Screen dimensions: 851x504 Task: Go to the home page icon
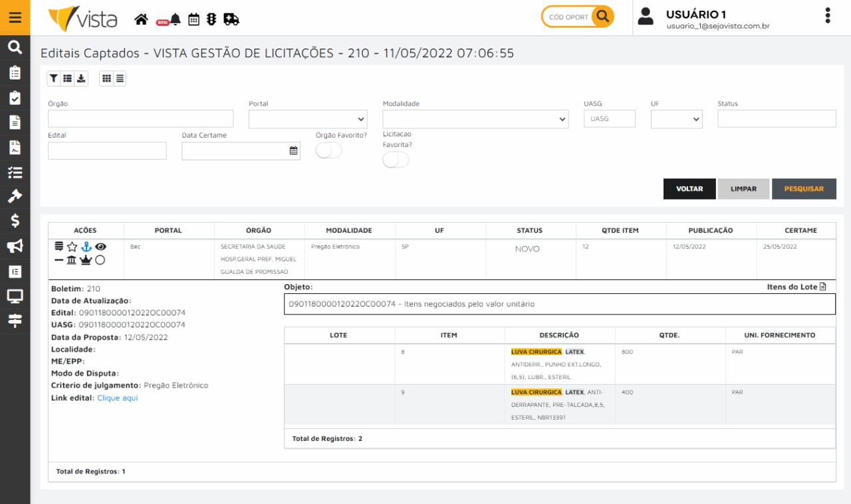click(141, 19)
